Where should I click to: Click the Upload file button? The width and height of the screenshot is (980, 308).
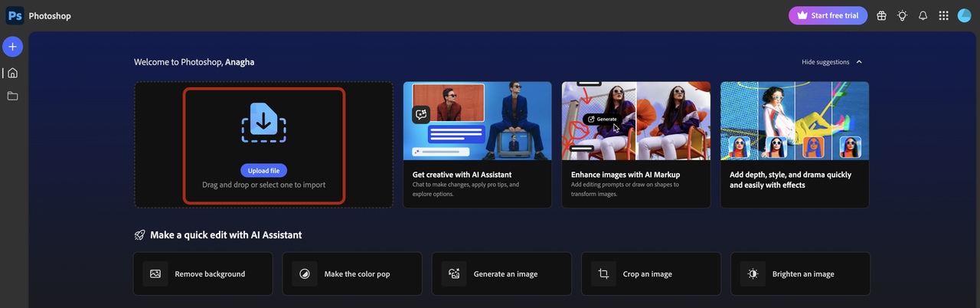(x=263, y=171)
